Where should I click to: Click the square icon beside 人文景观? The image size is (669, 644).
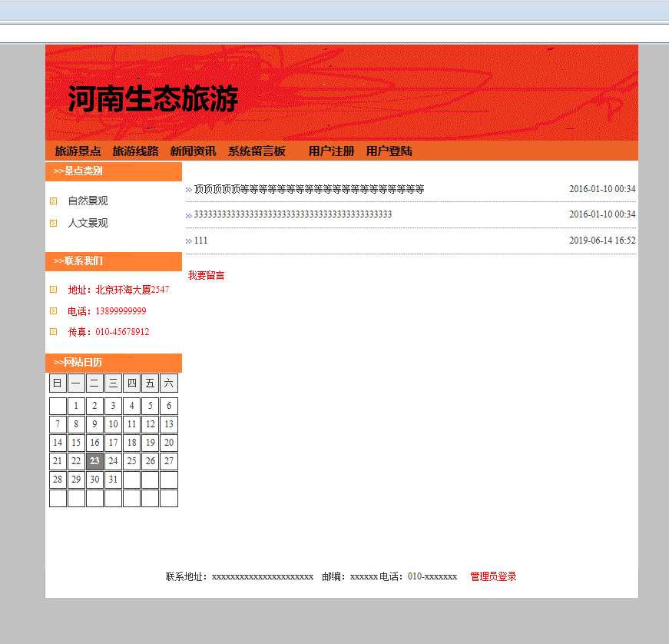[x=52, y=222]
